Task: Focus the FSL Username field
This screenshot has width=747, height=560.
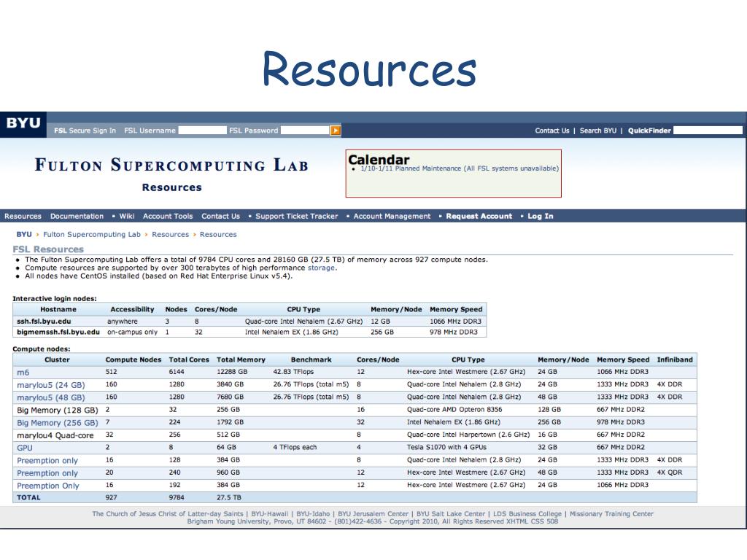Action: pos(203,131)
